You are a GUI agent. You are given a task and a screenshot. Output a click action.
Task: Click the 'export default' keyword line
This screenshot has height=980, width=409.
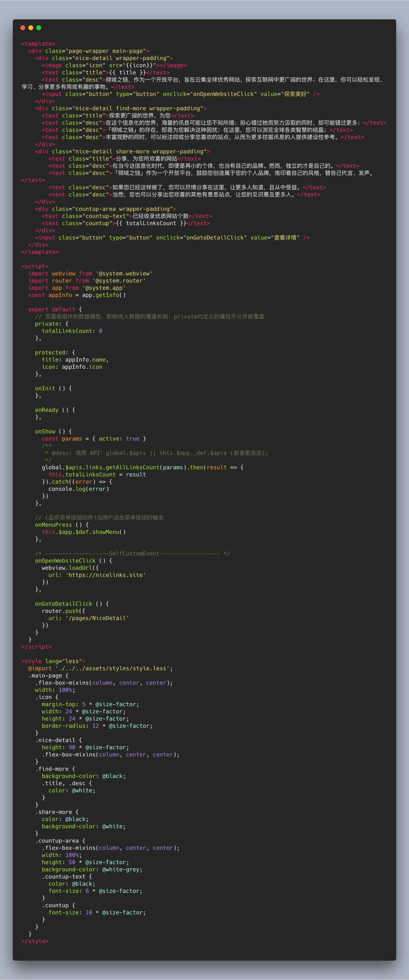coord(51,309)
